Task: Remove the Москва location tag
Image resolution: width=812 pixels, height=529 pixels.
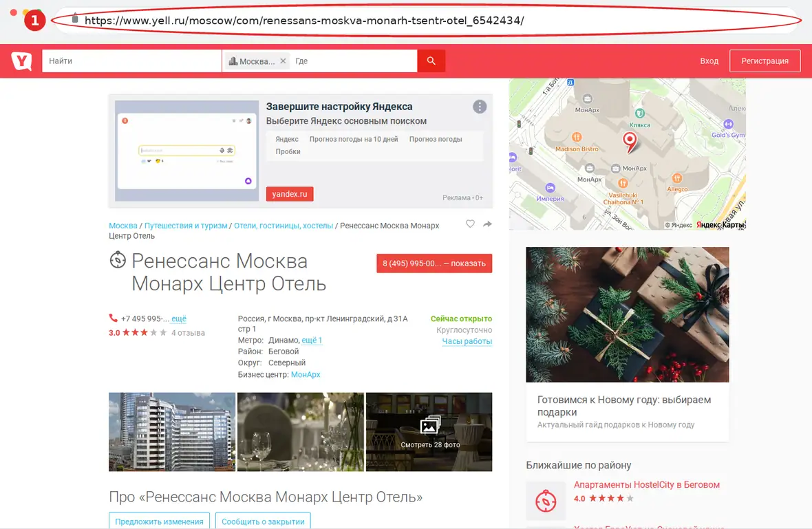Action: point(283,61)
